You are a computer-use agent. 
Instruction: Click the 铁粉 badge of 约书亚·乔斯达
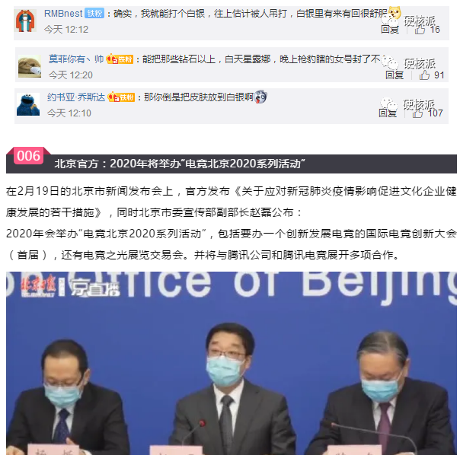(121, 97)
